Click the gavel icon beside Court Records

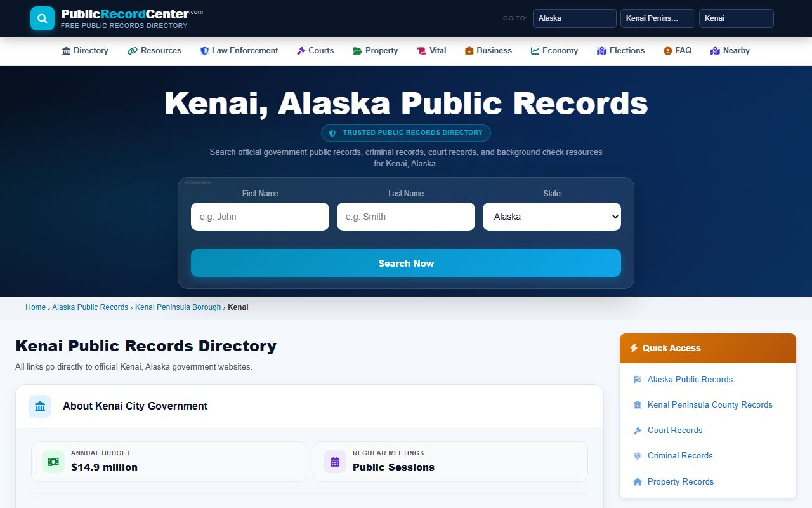638,431
